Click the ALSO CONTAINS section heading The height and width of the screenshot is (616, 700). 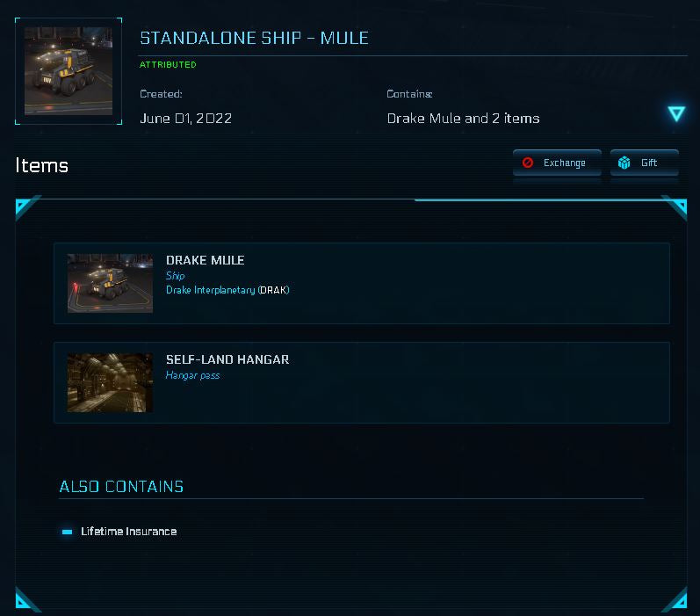point(121,486)
